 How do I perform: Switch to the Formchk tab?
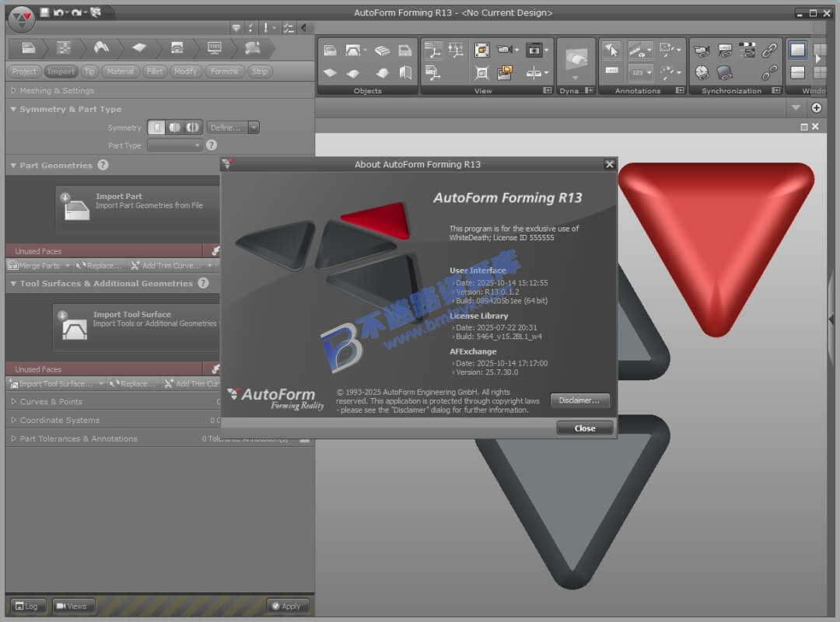pos(225,72)
